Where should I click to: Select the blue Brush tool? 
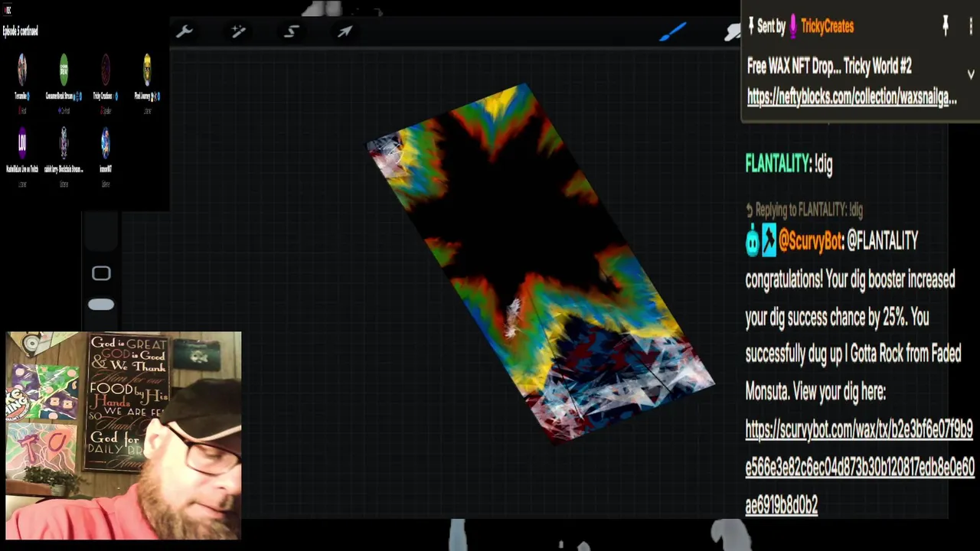click(x=674, y=31)
